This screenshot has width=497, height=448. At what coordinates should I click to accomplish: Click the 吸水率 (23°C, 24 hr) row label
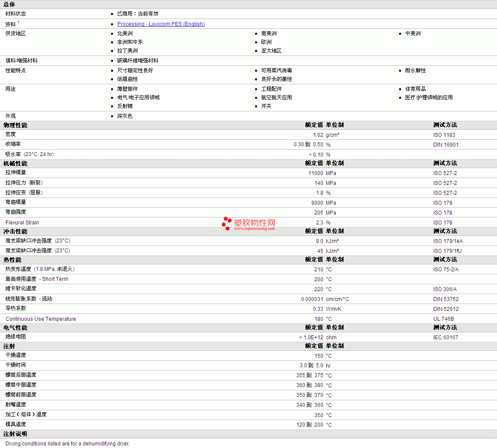(x=30, y=154)
